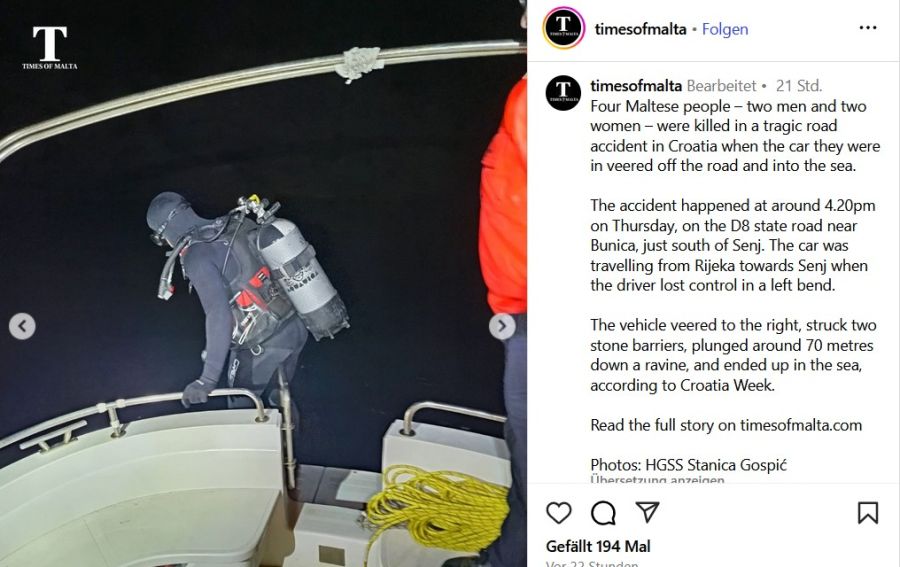Go to the next photo in carousel
900x567 pixels.
[x=502, y=326]
